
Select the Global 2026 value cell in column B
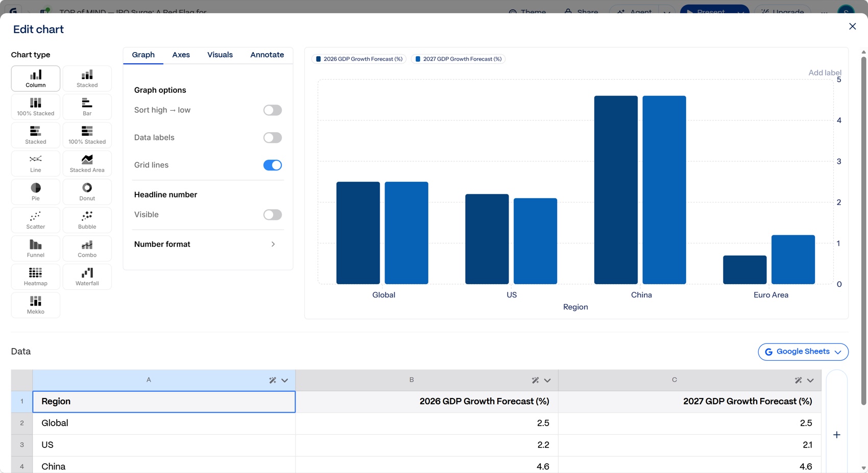click(427, 424)
